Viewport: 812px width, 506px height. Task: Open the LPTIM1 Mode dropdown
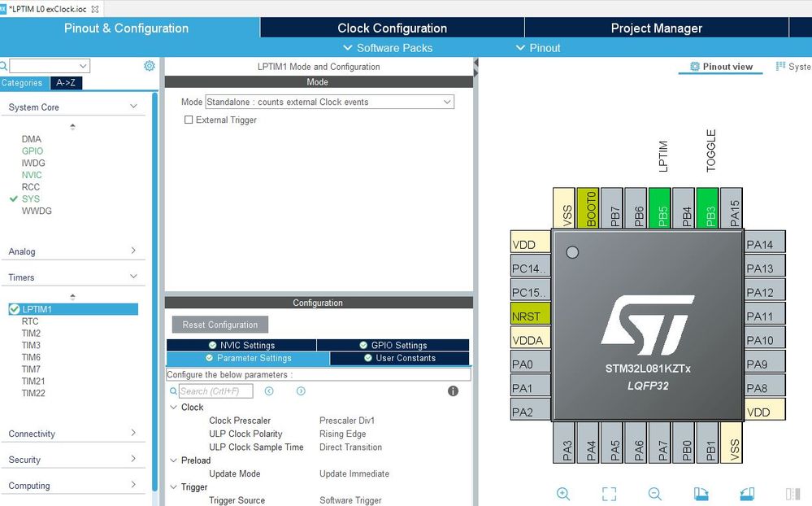tap(329, 102)
